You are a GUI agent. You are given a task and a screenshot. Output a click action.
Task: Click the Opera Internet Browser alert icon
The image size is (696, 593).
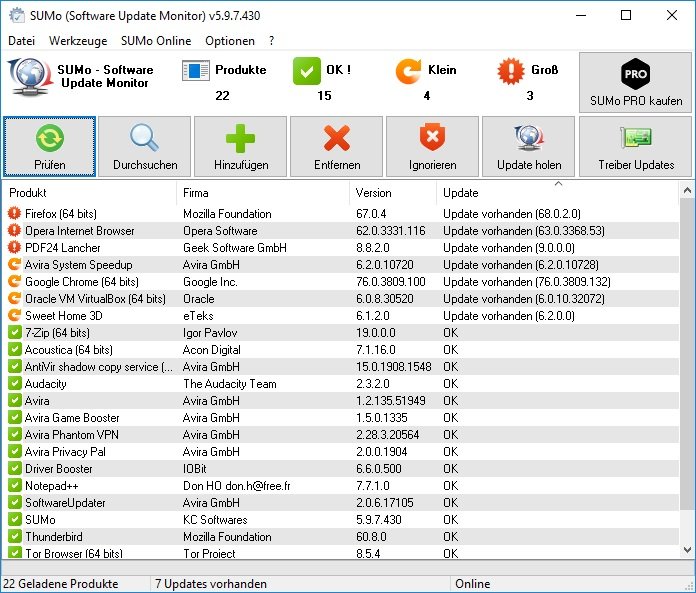coord(14,230)
